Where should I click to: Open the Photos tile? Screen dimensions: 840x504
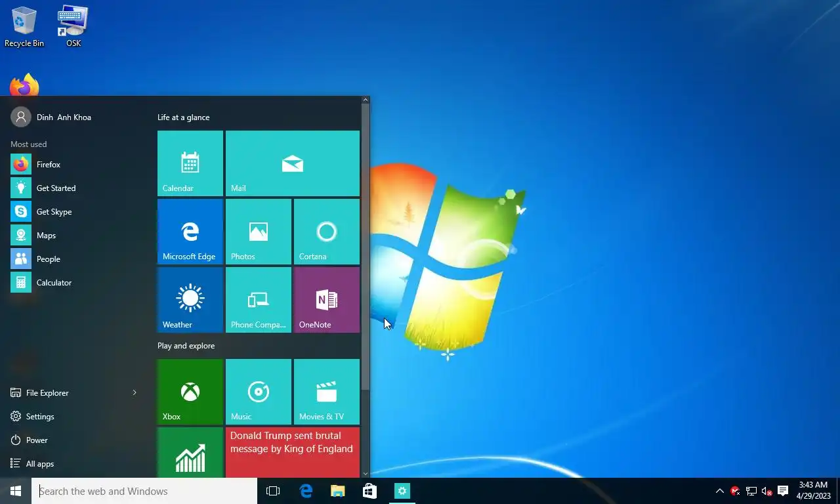tap(259, 232)
